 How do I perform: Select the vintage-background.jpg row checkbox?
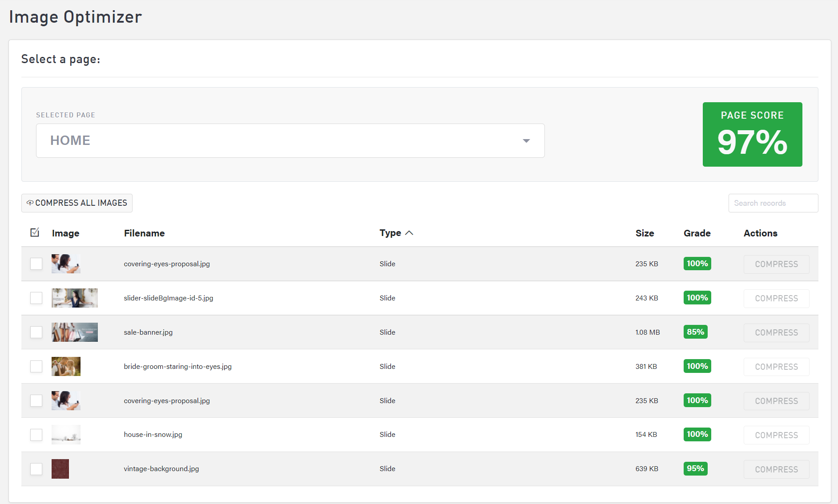36,469
